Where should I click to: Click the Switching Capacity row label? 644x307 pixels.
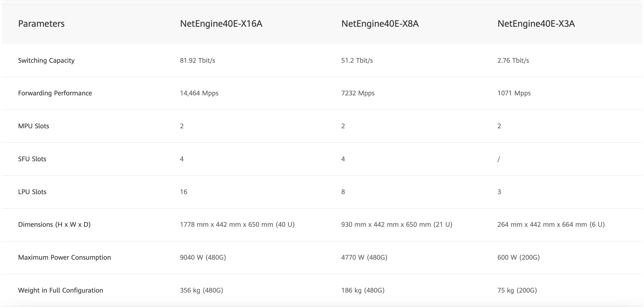[46, 60]
